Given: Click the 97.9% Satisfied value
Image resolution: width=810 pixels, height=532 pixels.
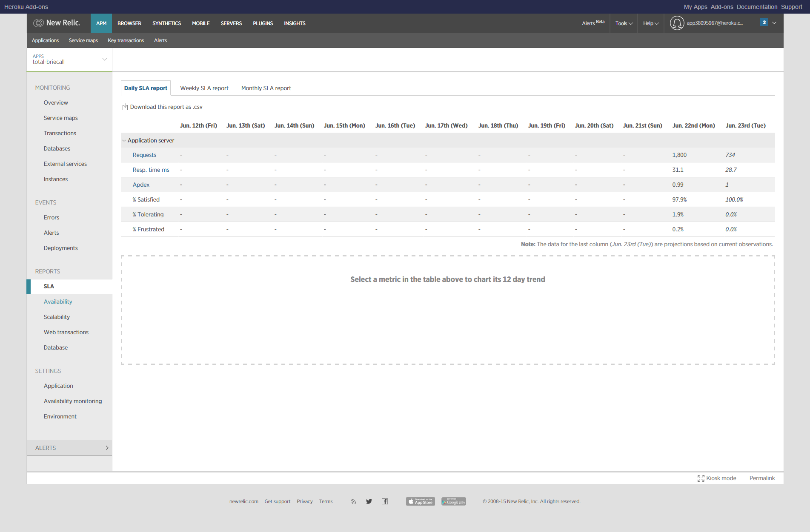Looking at the screenshot, I should click(679, 200).
